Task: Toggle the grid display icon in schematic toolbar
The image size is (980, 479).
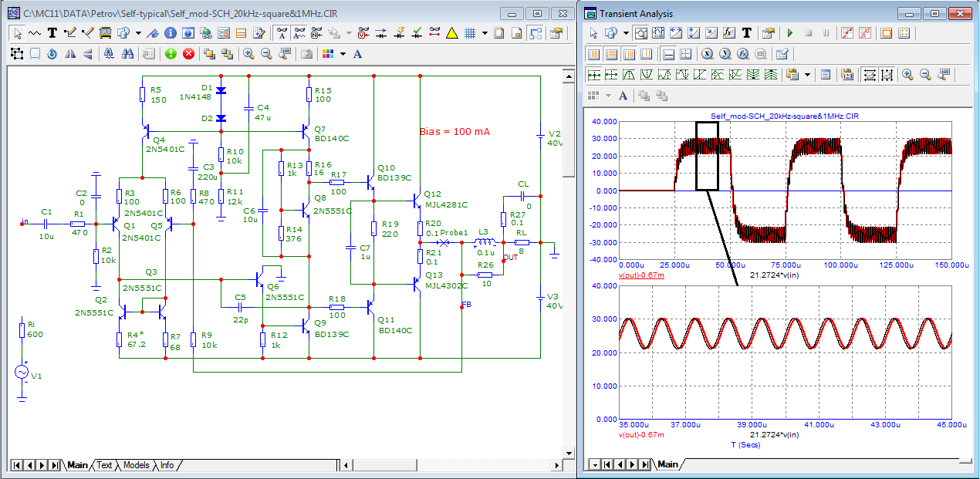Action: click(469, 33)
